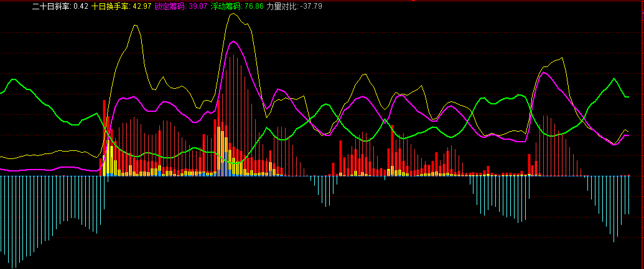Select the 76.86 floating chips value
The image size is (644, 269).
click(x=254, y=6)
